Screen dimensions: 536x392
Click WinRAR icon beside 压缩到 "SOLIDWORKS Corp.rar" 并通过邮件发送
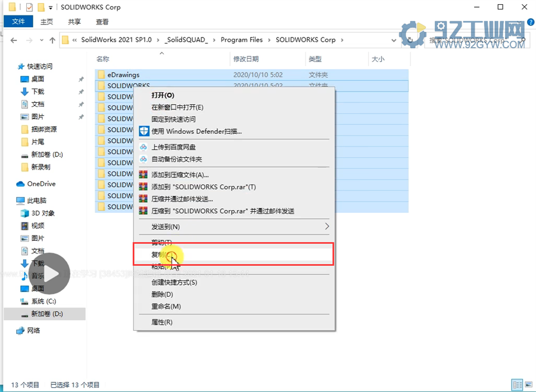pos(143,211)
